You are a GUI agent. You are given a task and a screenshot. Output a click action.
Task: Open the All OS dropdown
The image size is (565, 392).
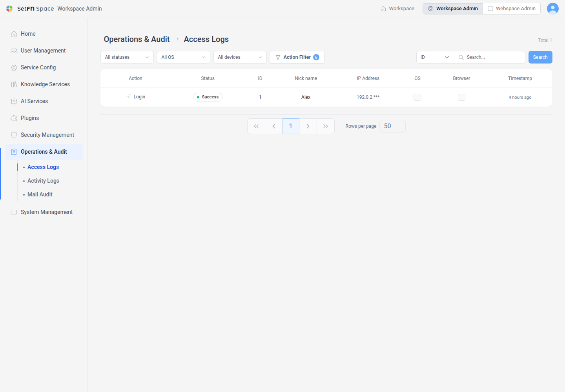coord(184,57)
